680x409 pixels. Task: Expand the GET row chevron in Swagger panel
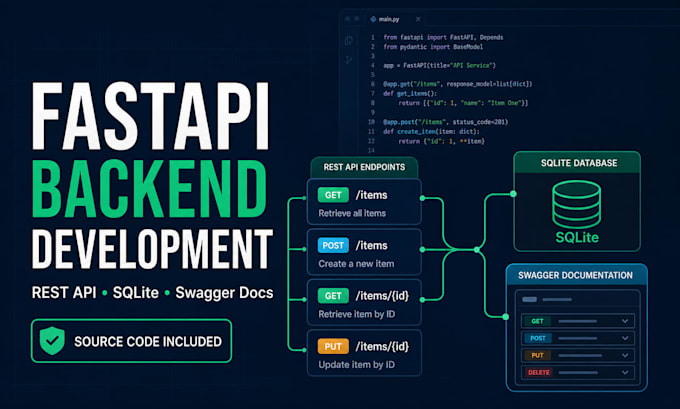point(625,321)
